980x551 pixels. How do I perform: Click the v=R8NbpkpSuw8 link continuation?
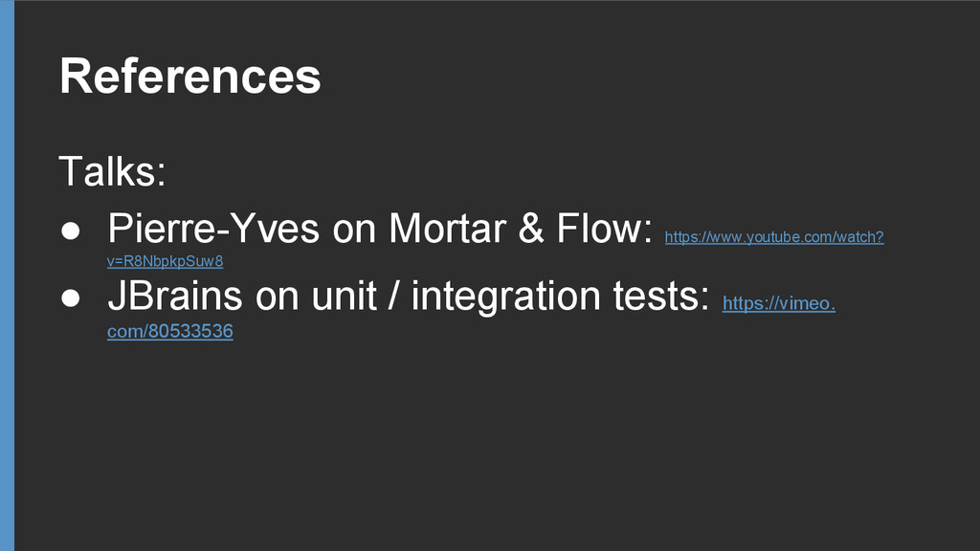coord(165,261)
